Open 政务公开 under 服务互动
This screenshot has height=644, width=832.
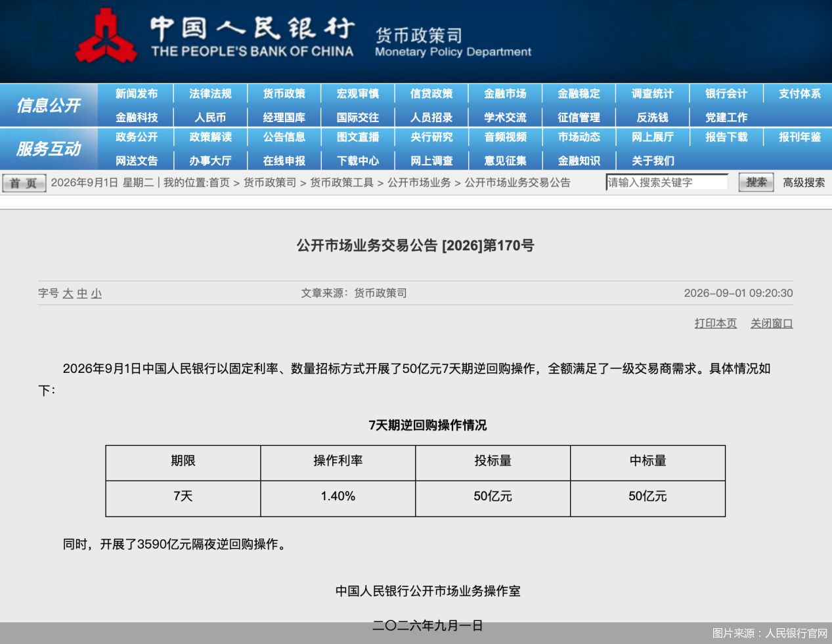pos(137,137)
